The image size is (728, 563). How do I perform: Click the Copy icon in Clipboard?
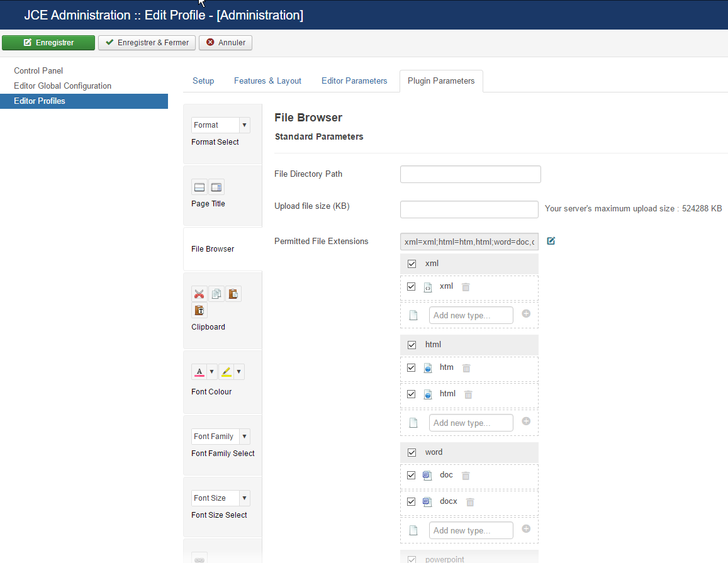pyautogui.click(x=216, y=294)
